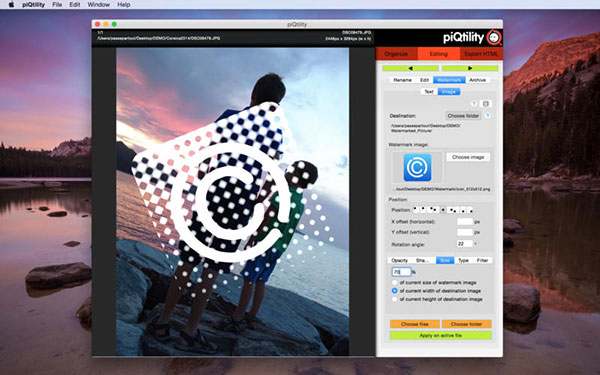The width and height of the screenshot is (600, 375).
Task: Click the copyright watermark image thumbnail
Action: (417, 167)
